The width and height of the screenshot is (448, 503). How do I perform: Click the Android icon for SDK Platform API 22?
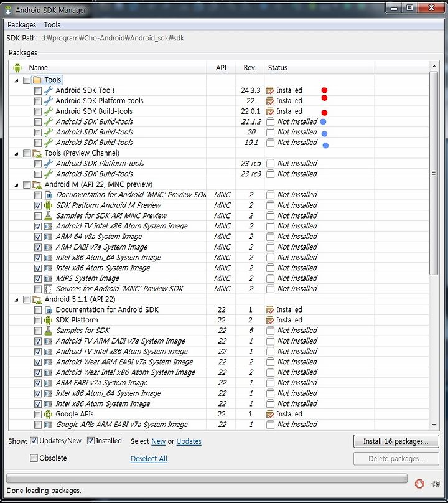click(48, 320)
